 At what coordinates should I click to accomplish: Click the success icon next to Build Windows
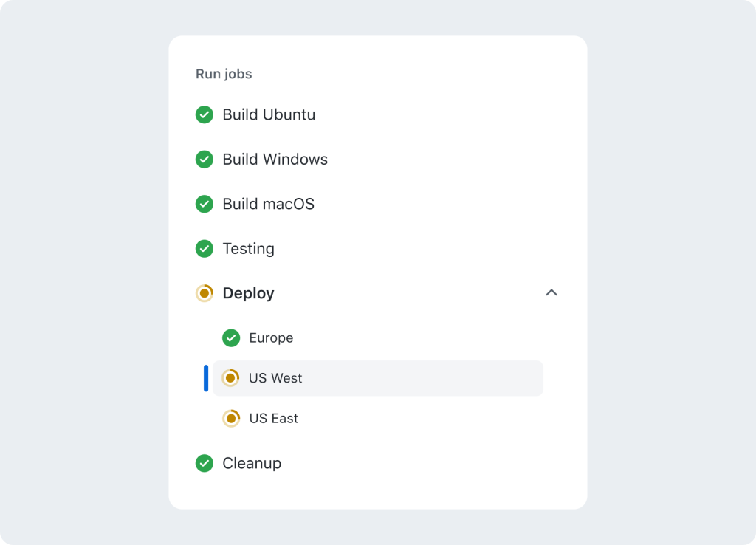[205, 160]
